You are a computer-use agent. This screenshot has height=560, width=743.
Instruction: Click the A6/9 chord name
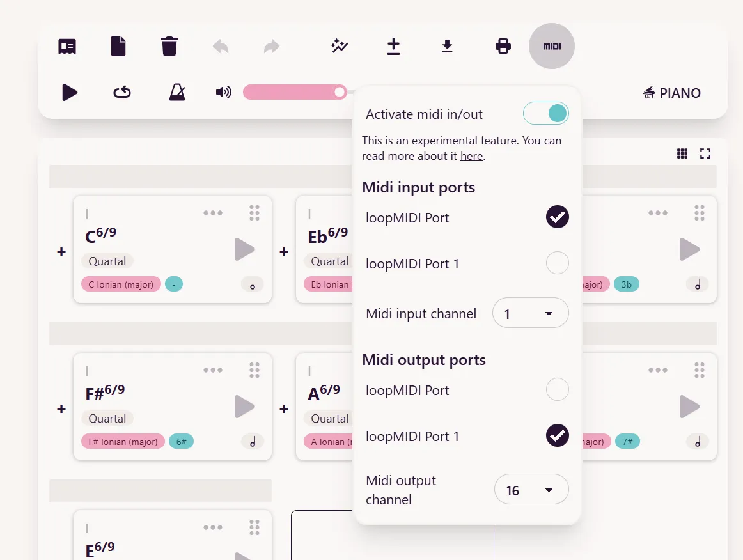tap(324, 393)
